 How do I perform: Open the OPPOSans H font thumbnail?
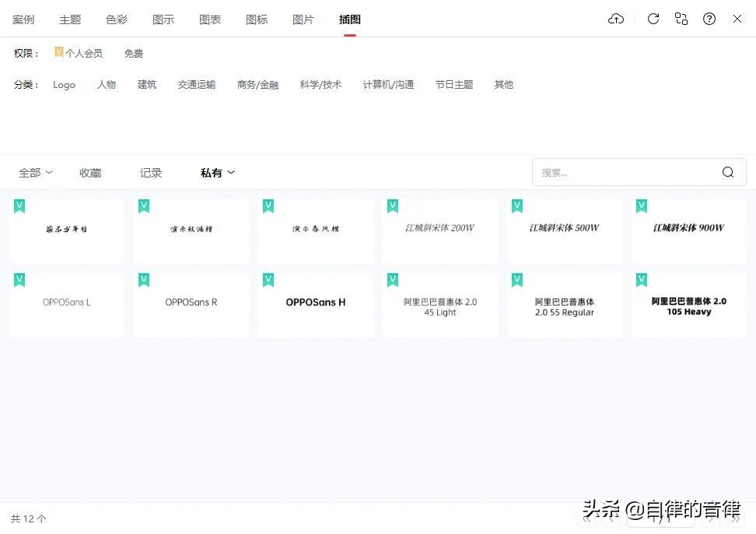(316, 303)
